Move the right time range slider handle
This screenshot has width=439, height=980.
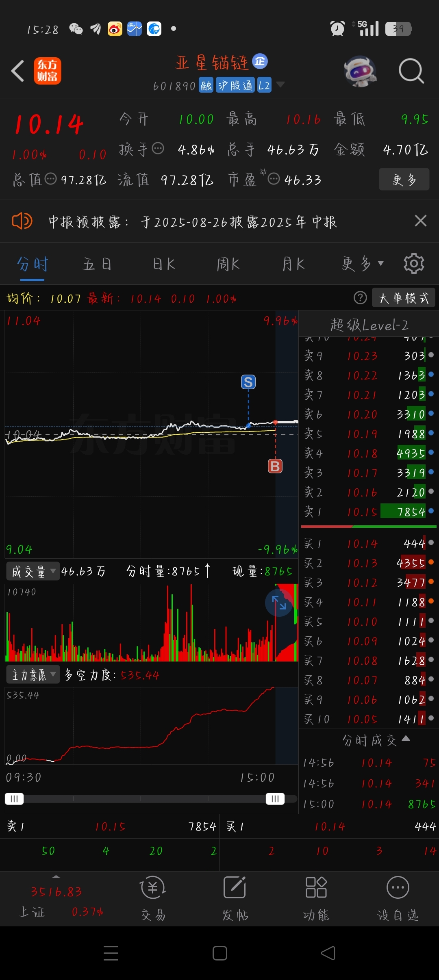coord(275,799)
